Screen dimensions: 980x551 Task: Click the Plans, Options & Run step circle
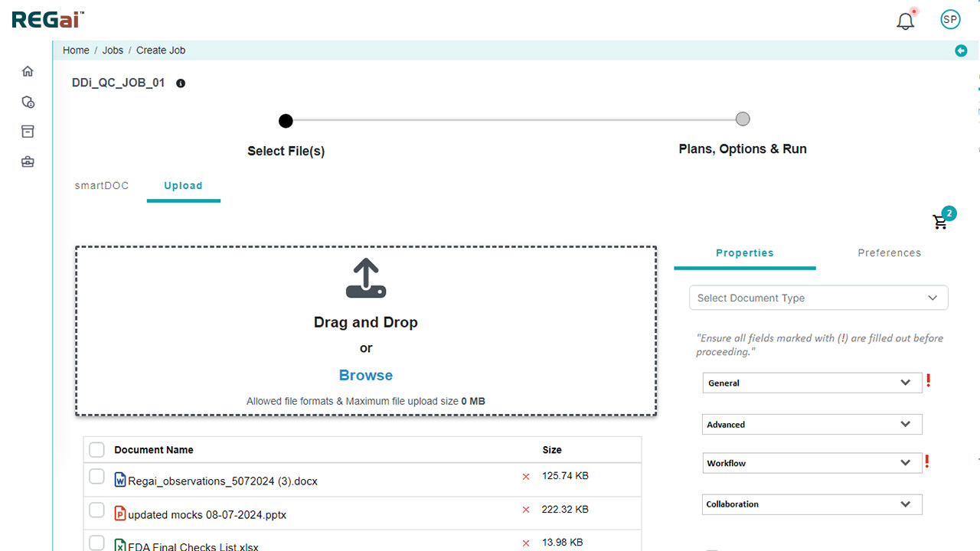point(743,119)
